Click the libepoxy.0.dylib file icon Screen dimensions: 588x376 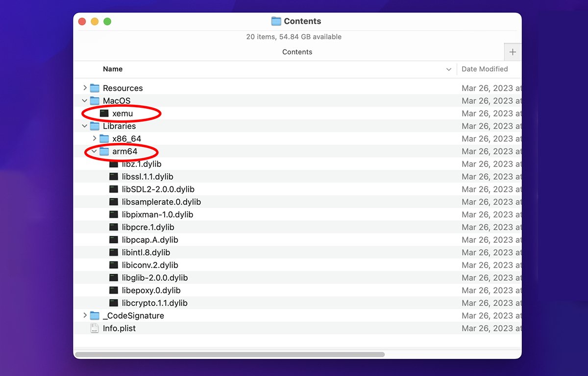pyautogui.click(x=114, y=290)
